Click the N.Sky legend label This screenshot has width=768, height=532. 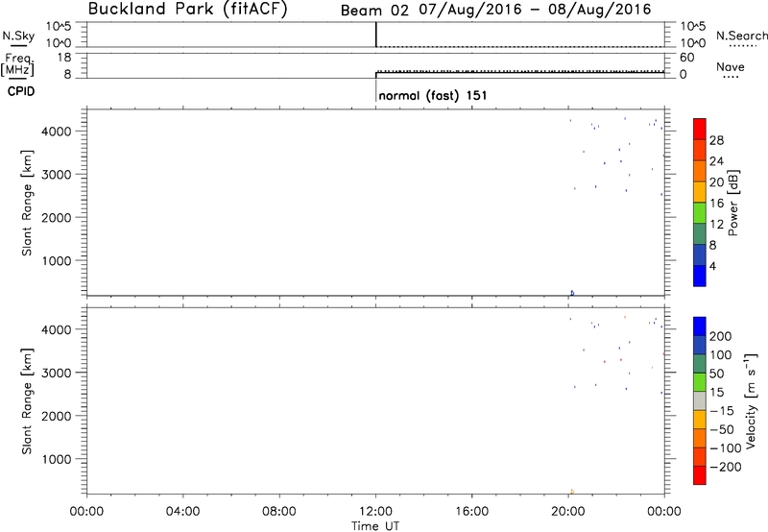[18, 36]
